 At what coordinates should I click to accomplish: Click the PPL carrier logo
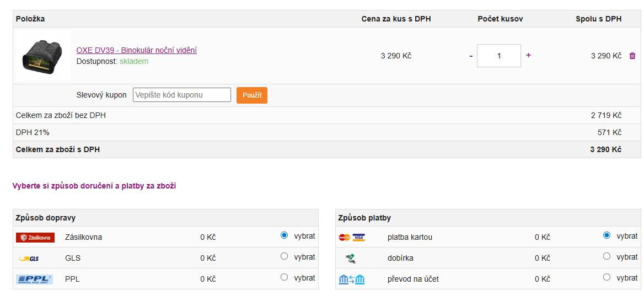[34, 279]
